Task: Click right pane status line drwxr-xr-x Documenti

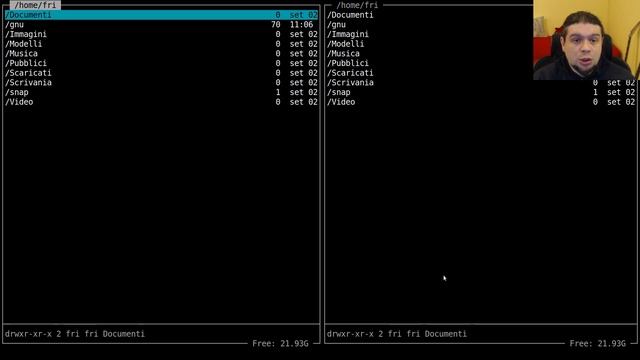Action: (x=397, y=334)
